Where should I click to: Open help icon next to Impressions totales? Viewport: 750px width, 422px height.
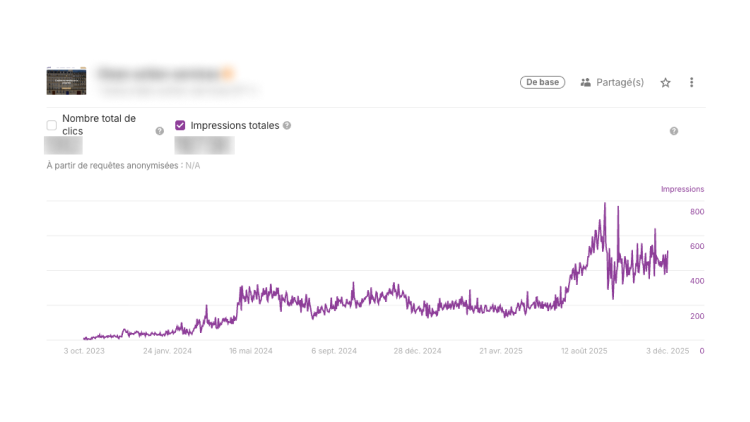287,125
